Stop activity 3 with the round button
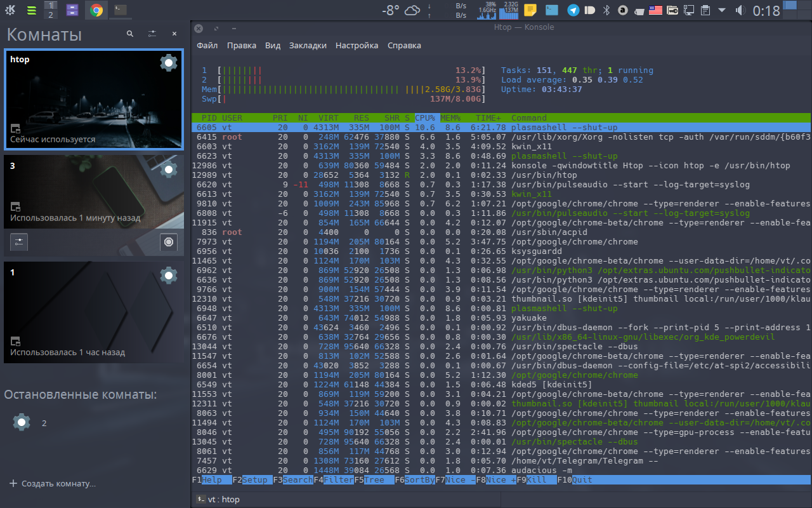812x508 pixels. [x=168, y=242]
